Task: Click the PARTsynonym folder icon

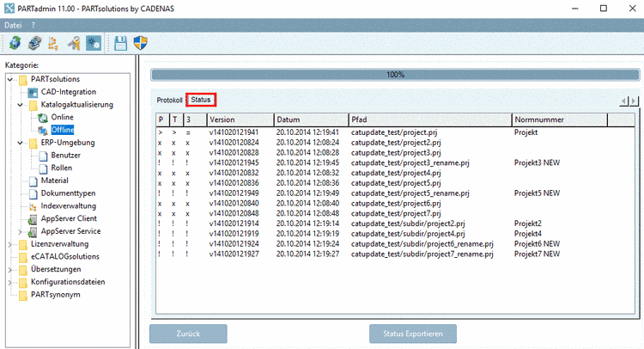Action: coord(23,295)
